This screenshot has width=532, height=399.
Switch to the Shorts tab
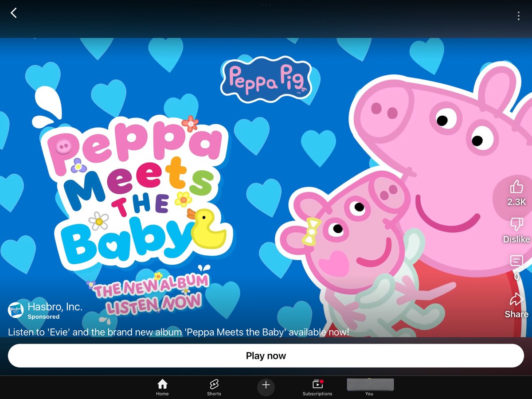tap(214, 387)
